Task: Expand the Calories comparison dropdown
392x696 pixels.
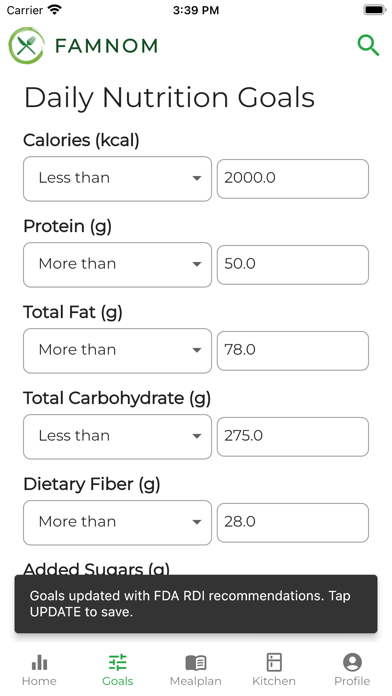Action: 117,178
